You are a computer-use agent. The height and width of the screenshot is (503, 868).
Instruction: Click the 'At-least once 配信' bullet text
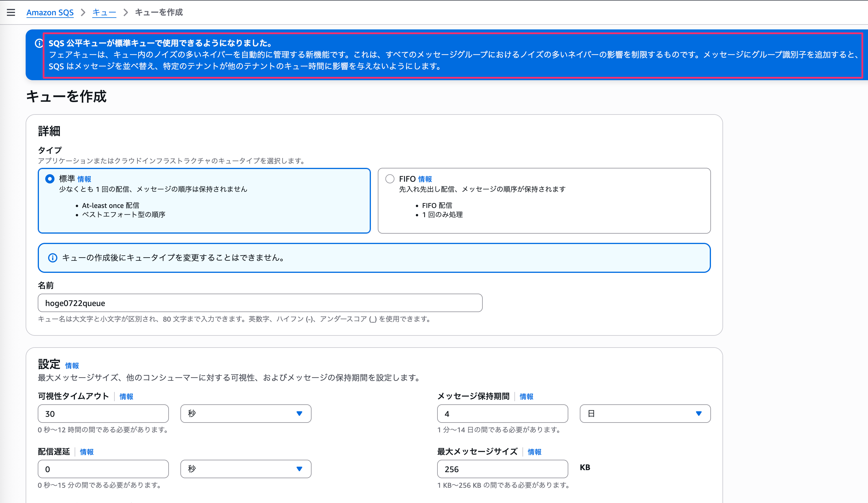click(x=111, y=205)
